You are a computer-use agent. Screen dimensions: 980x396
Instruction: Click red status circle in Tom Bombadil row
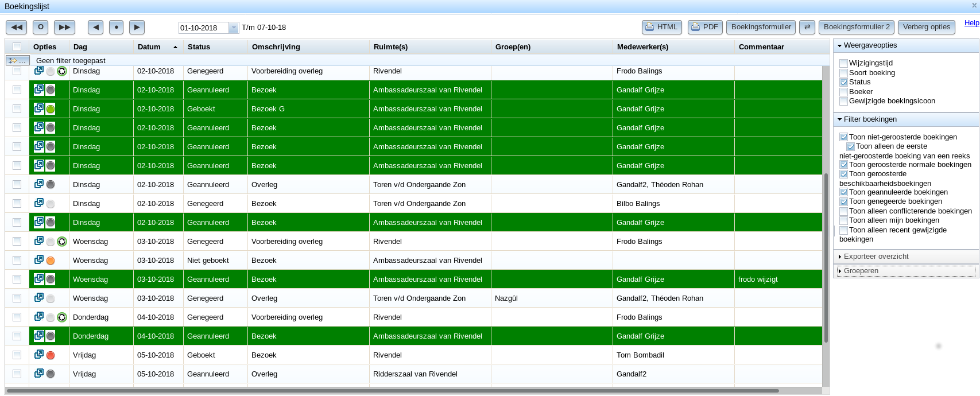(x=51, y=355)
